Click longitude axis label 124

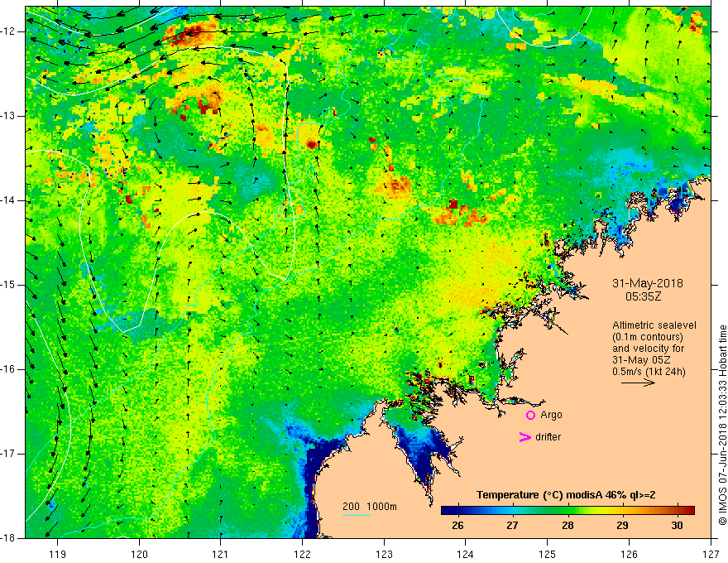[466, 554]
